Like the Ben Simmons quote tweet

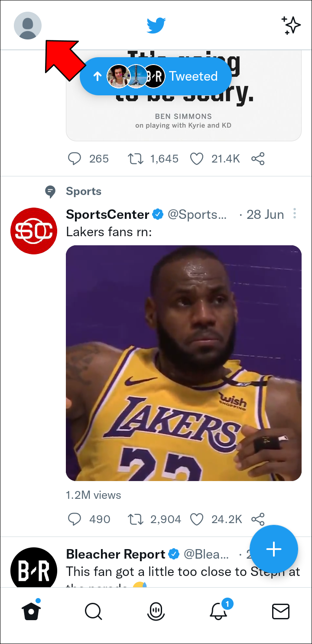tap(197, 159)
